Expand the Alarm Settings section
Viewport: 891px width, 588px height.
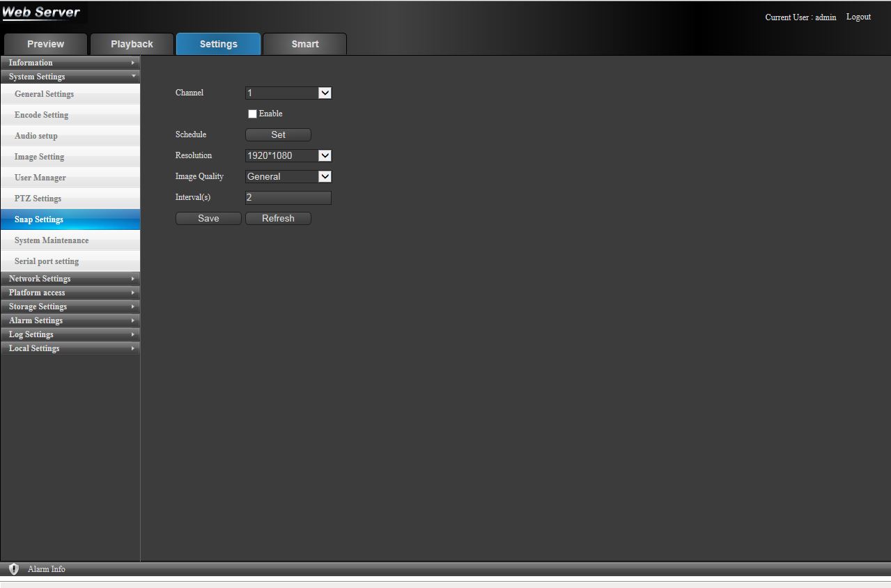(x=70, y=320)
